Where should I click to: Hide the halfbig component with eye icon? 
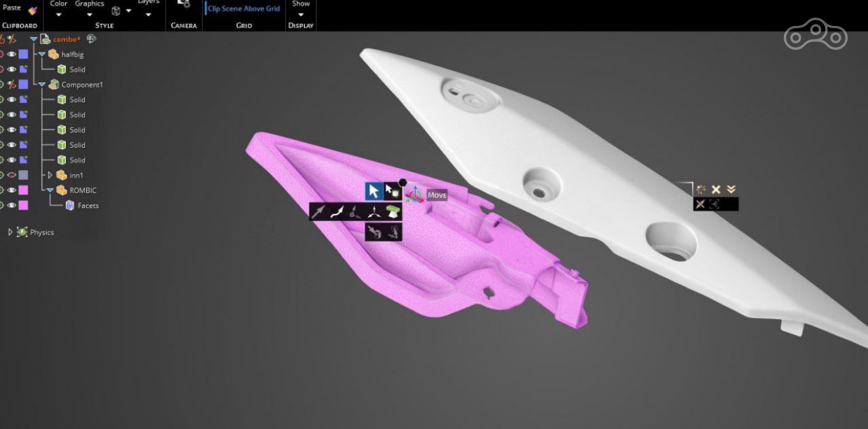(x=11, y=55)
